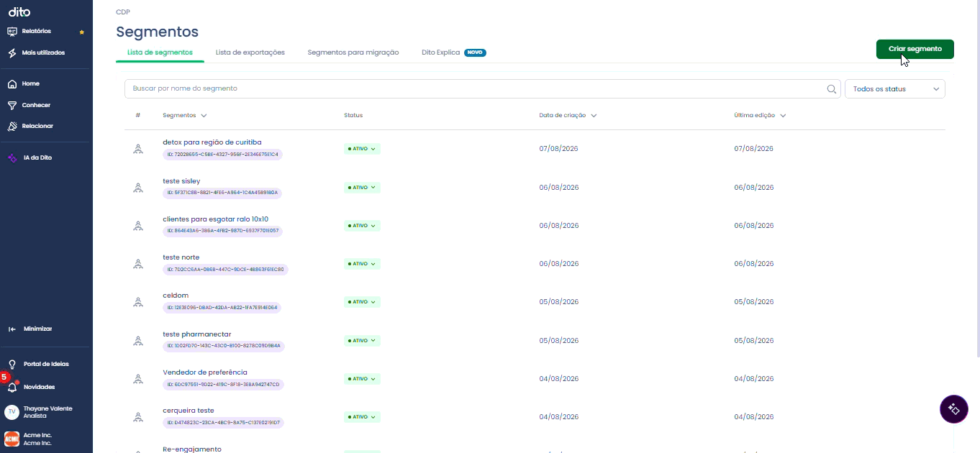Sort by the Segmentos column header
The height and width of the screenshot is (453, 980).
185,115
